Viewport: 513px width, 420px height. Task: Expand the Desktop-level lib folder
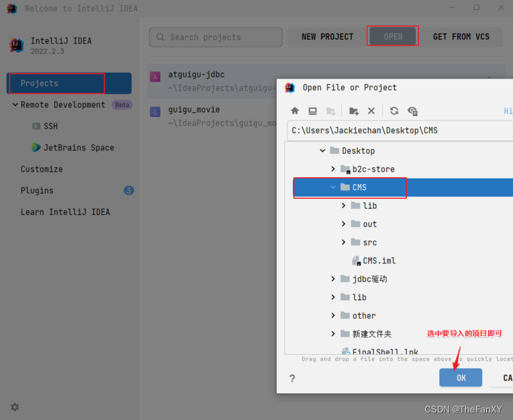(333, 297)
